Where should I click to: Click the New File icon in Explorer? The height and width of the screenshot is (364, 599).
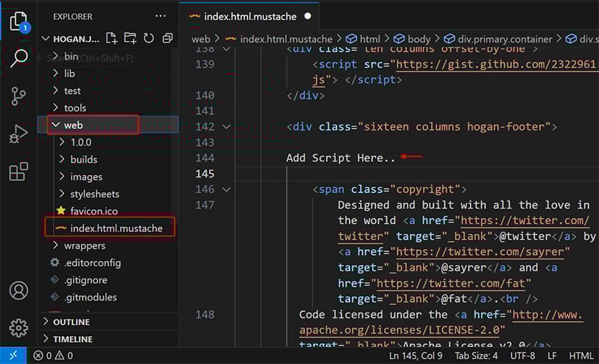pyautogui.click(x=112, y=38)
